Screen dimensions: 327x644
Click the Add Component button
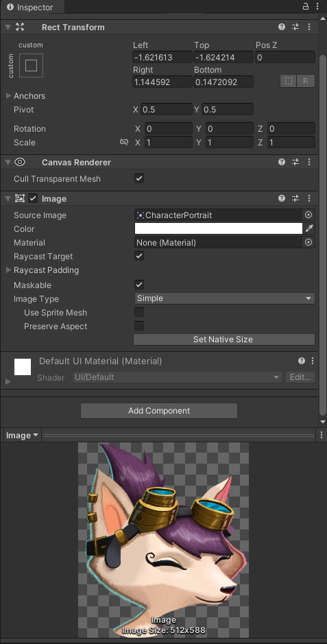pyautogui.click(x=159, y=411)
